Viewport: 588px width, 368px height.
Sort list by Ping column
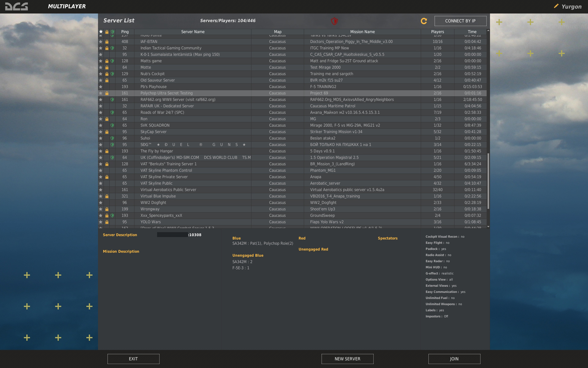click(125, 32)
